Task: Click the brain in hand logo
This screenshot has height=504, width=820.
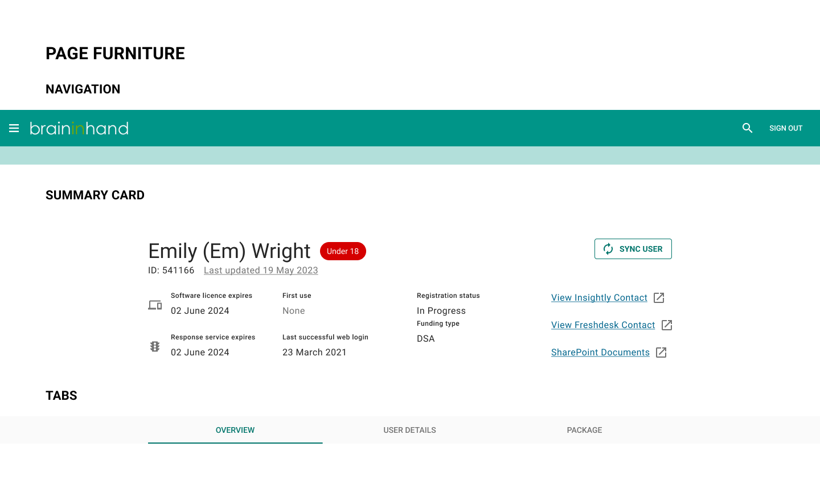Action: (79, 128)
